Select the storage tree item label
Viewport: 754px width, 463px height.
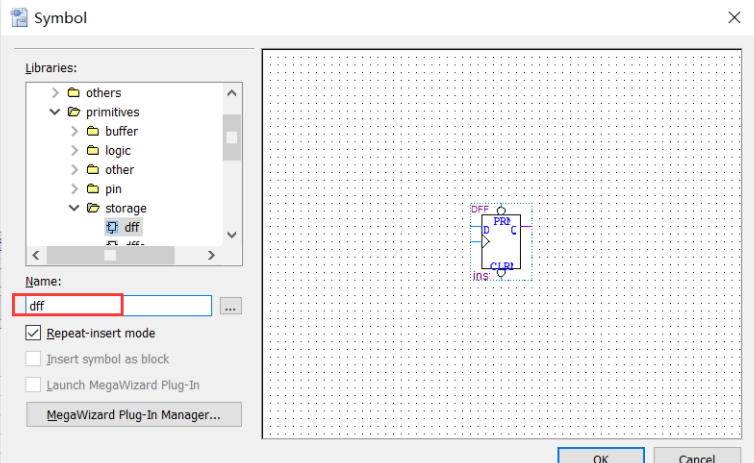(x=126, y=208)
